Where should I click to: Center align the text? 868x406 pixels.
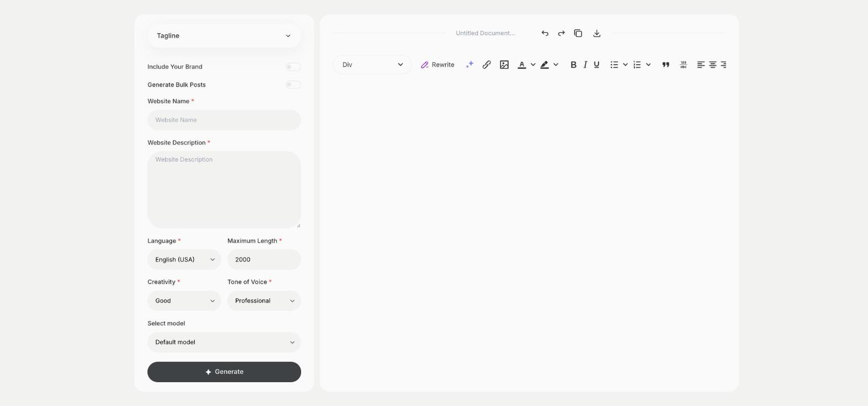(713, 65)
